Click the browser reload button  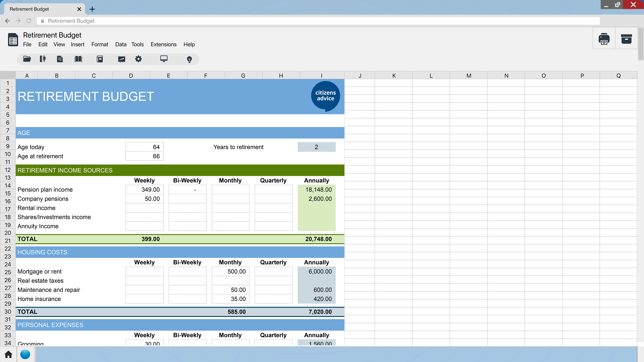(x=29, y=21)
